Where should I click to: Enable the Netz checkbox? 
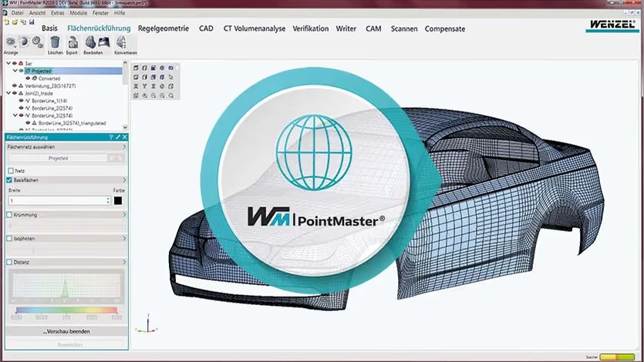click(x=11, y=170)
